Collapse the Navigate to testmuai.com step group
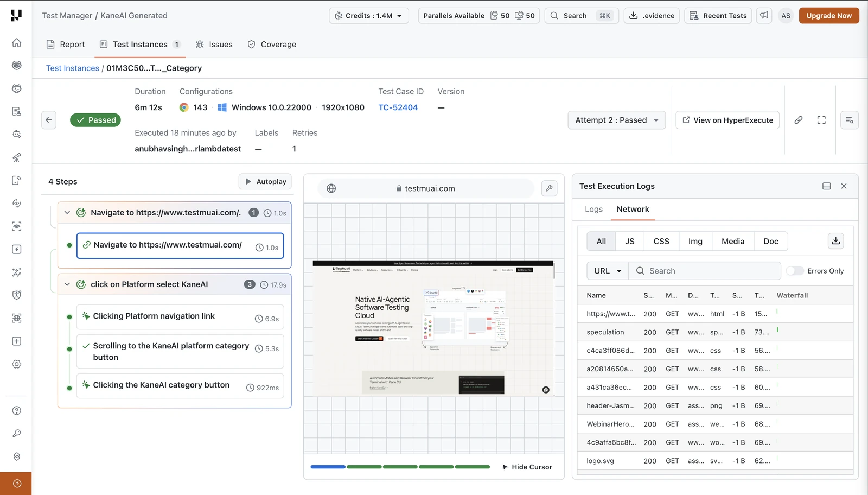Screen dimensions: 868x495 coord(67,213)
